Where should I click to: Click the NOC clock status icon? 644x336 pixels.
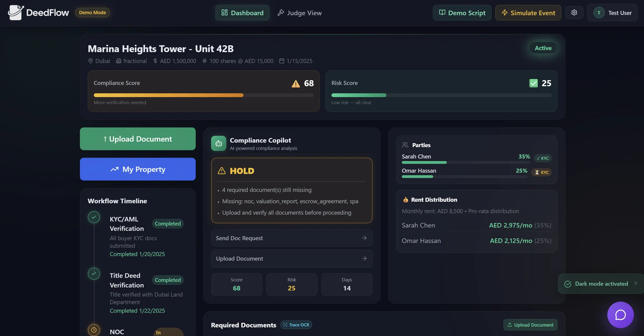94,330
